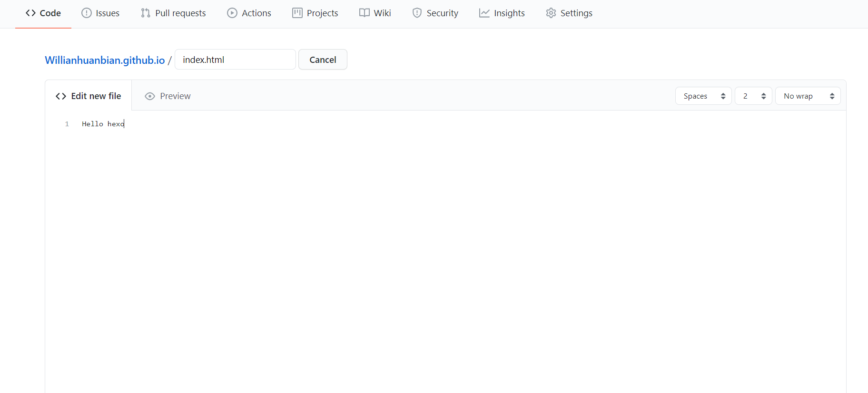Screen dimensions: 868x393
Task: Open the Security tab
Action: pos(435,13)
